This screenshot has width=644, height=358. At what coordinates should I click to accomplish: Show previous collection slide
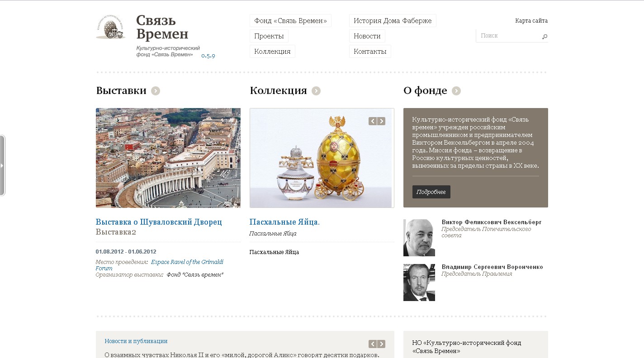point(373,121)
